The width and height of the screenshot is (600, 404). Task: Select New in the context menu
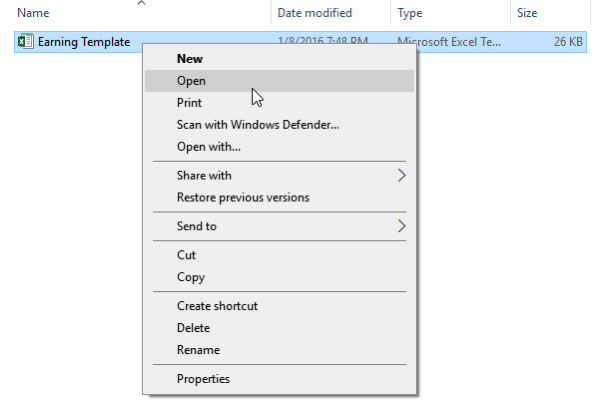click(190, 59)
